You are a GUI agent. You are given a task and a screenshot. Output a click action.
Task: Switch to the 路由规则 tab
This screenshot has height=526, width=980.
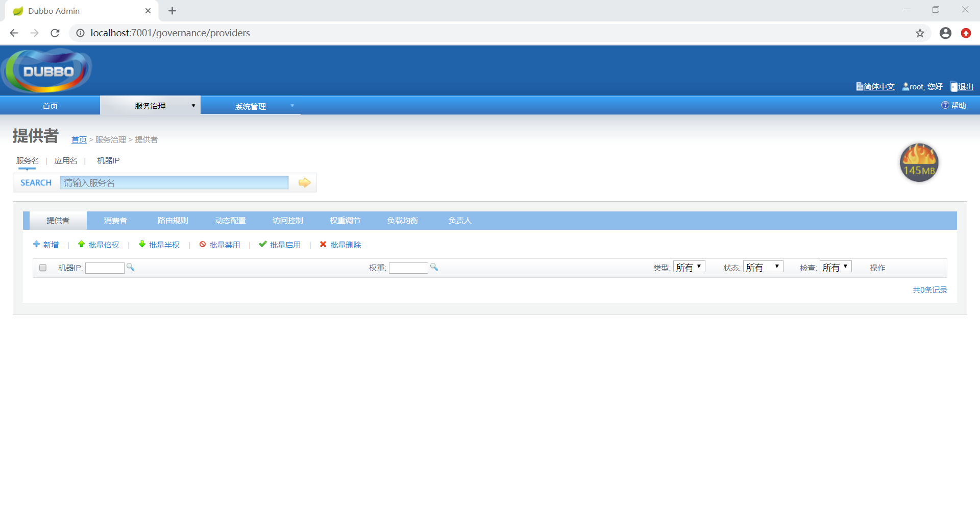[173, 221]
